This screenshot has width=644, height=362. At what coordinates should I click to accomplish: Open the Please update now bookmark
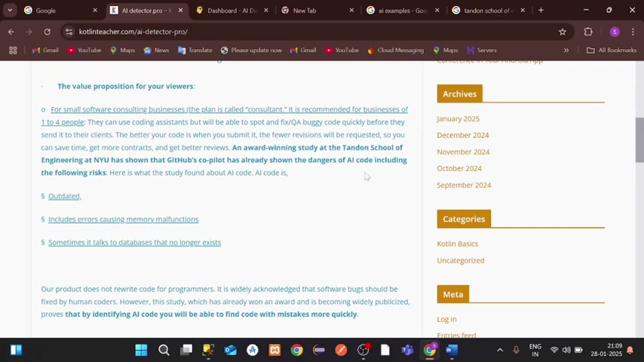(251, 50)
